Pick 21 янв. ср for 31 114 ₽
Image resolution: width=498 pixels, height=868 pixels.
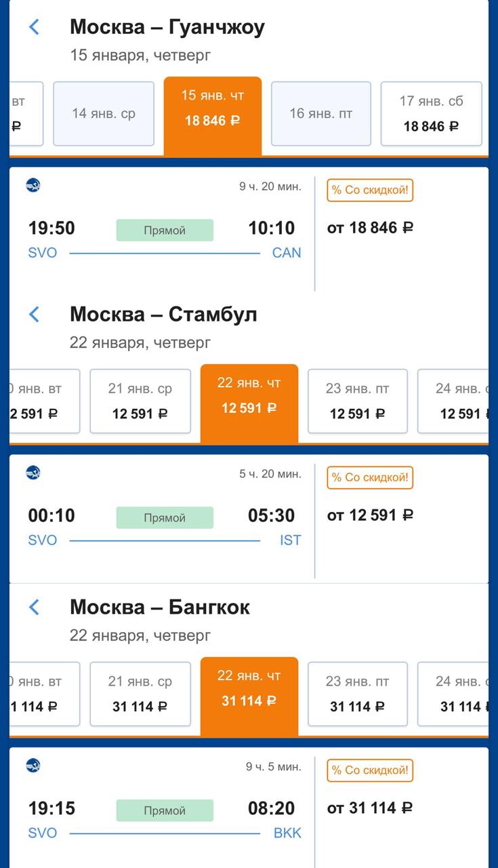pos(140,694)
